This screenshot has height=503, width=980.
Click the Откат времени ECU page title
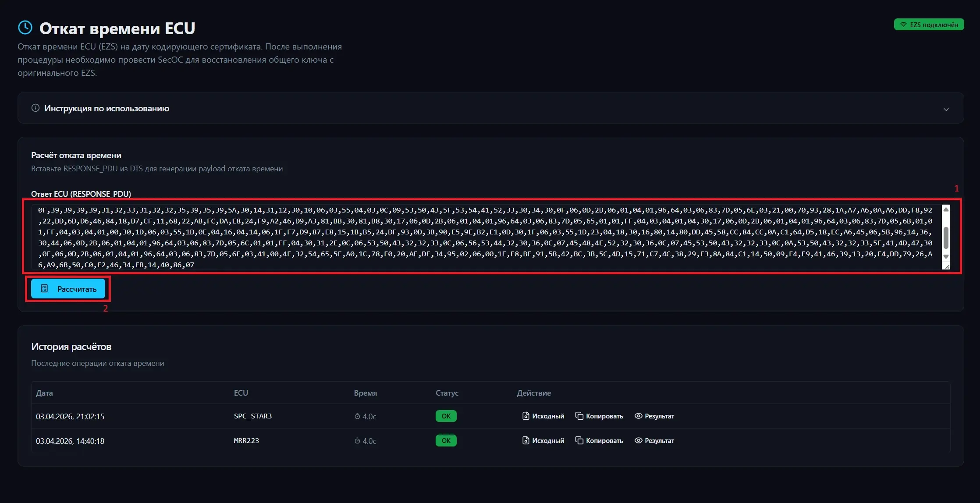[x=117, y=28]
